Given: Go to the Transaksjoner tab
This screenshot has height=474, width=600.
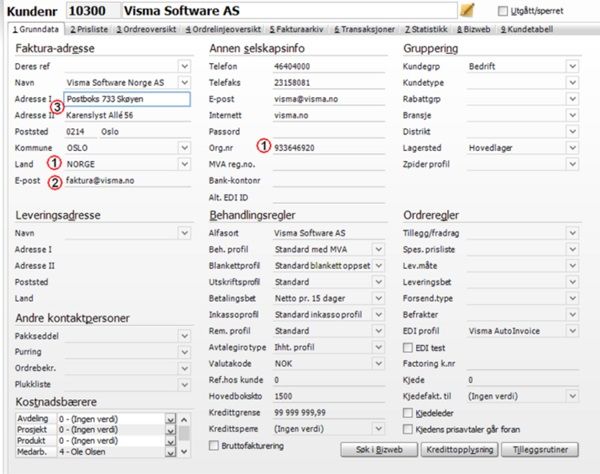Looking at the screenshot, I should click(364, 29).
